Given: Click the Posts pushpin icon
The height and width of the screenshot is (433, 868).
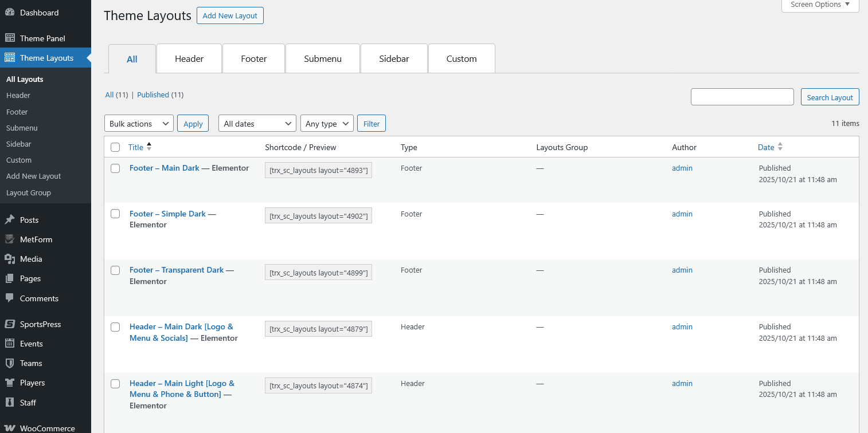Looking at the screenshot, I should click(10, 220).
